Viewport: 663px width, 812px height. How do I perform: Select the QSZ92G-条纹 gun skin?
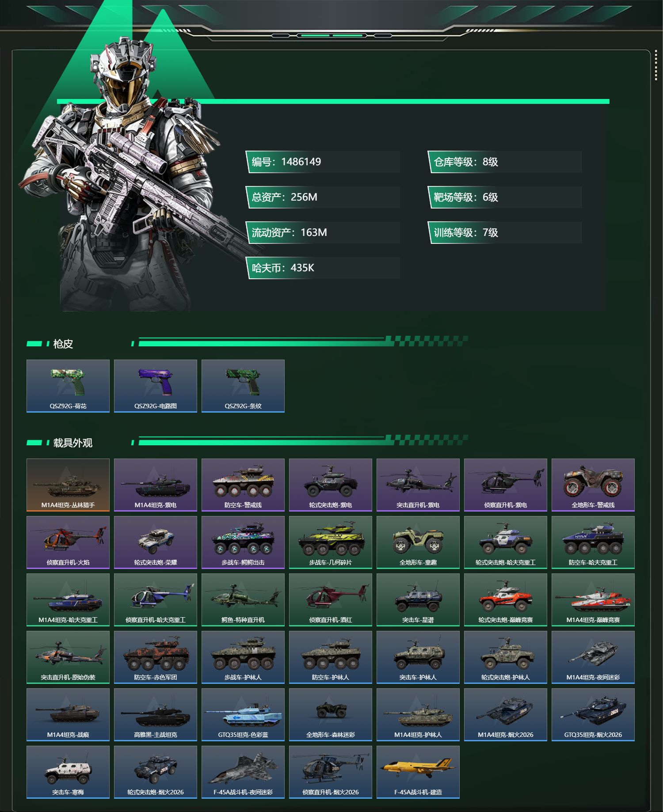click(x=243, y=386)
